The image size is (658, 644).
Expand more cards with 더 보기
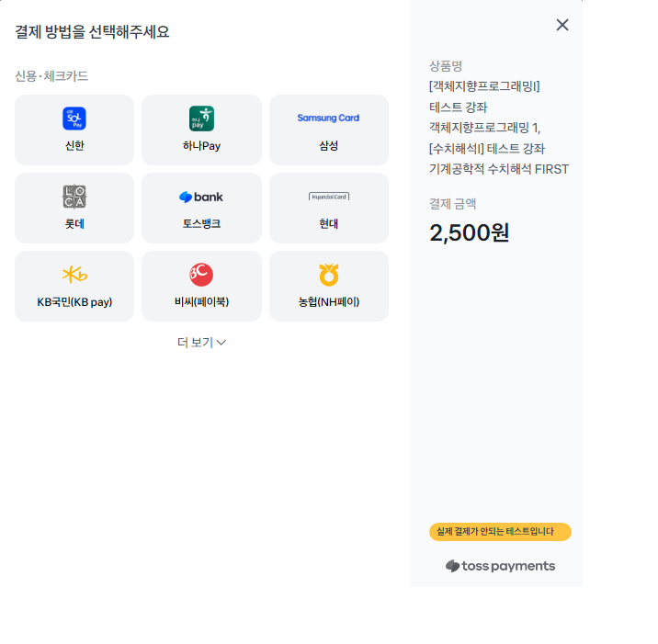tap(201, 343)
